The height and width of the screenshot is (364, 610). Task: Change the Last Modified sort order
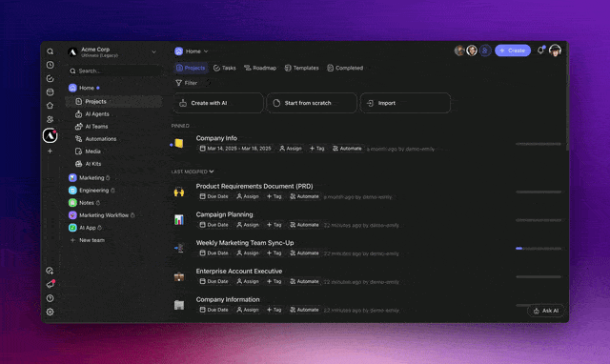pos(193,172)
